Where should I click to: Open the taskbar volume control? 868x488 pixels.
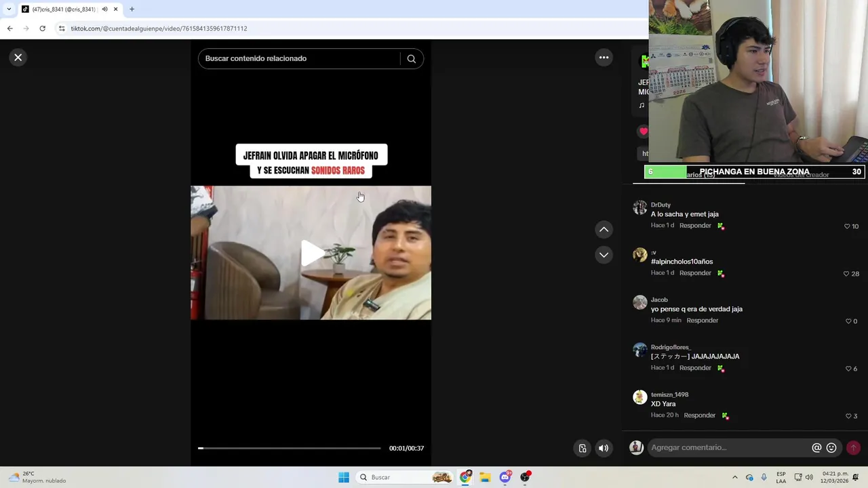[809, 477]
